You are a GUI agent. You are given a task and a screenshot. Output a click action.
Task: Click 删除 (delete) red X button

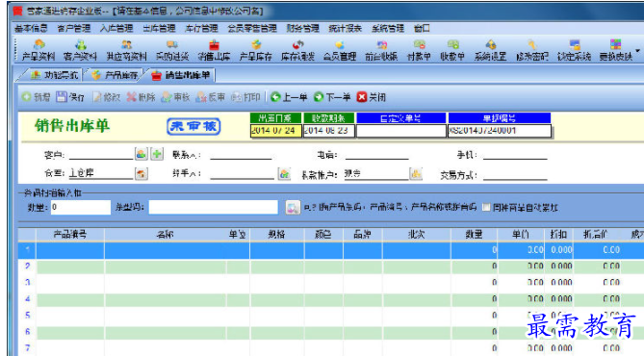pyautogui.click(x=141, y=97)
